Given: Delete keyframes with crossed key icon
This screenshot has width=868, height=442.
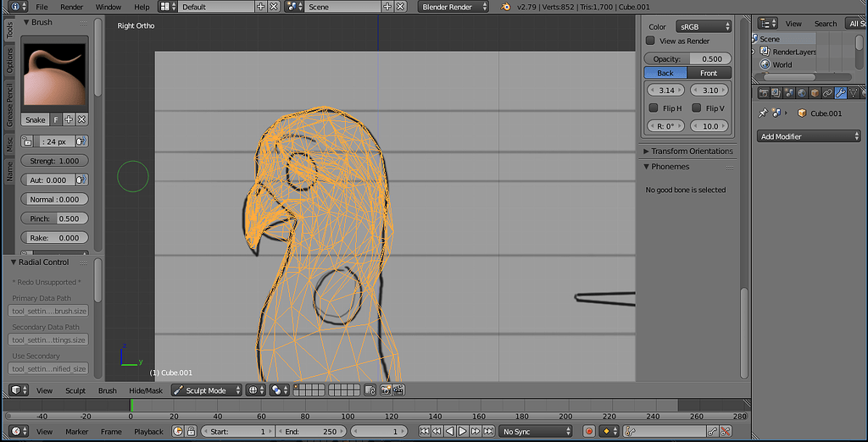Looking at the screenshot, I should pyautogui.click(x=726, y=431).
